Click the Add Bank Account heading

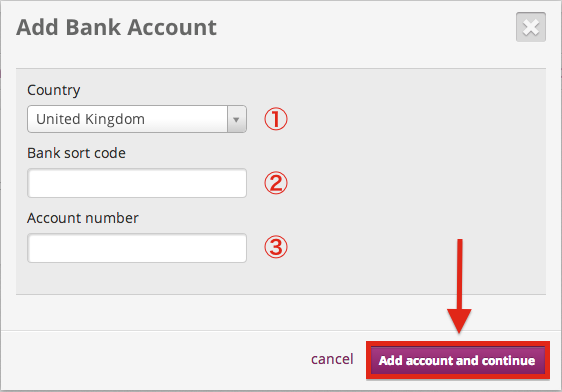pos(116,28)
